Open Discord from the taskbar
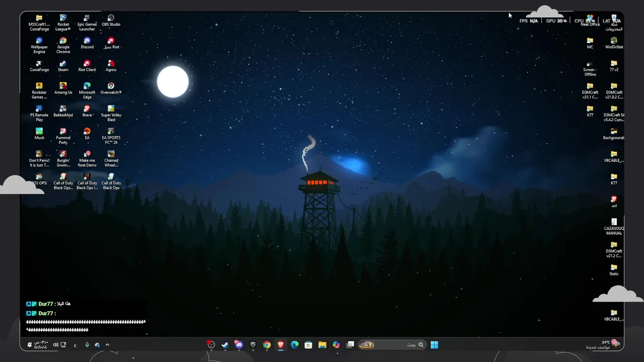This screenshot has width=644, height=362. pos(239,344)
